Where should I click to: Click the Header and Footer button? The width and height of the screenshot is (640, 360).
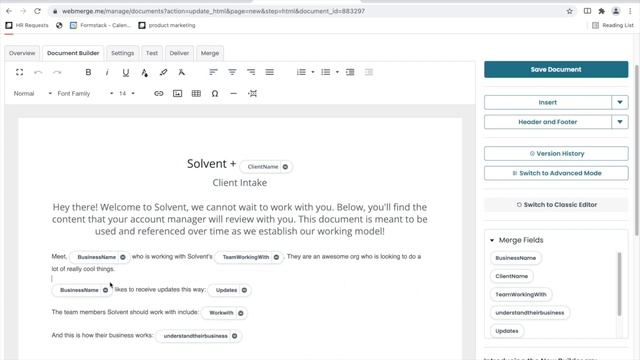click(548, 122)
